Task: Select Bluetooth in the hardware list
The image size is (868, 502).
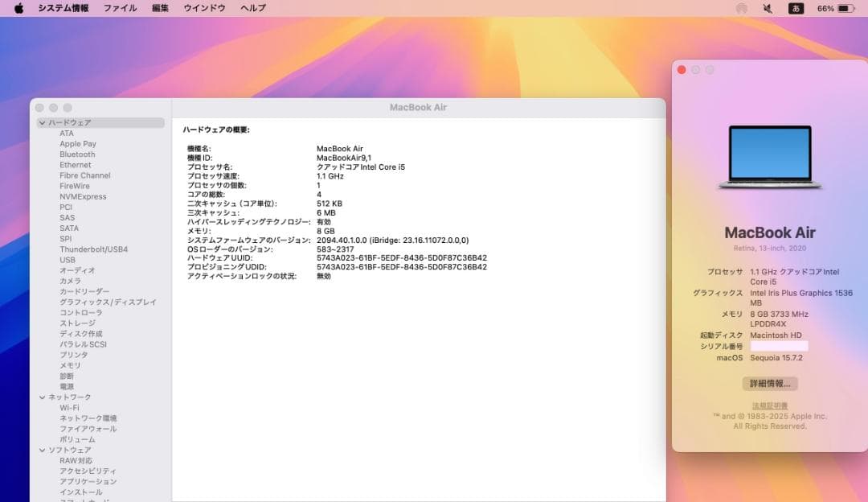Action: point(76,154)
